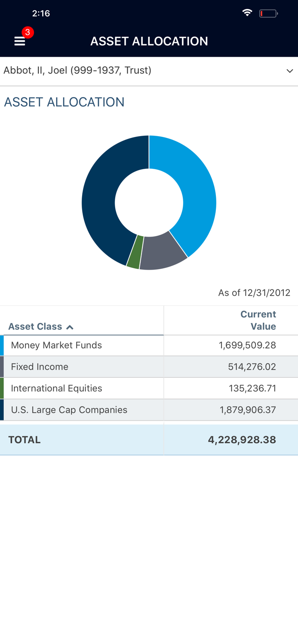Select the ASSET ALLOCATION title bar
The width and height of the screenshot is (298, 644).
click(x=149, y=41)
